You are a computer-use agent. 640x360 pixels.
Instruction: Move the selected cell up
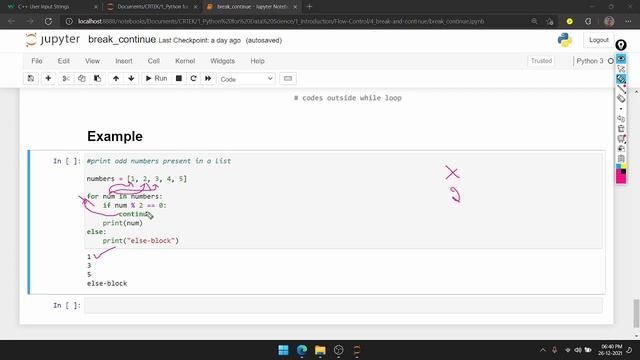pos(116,78)
